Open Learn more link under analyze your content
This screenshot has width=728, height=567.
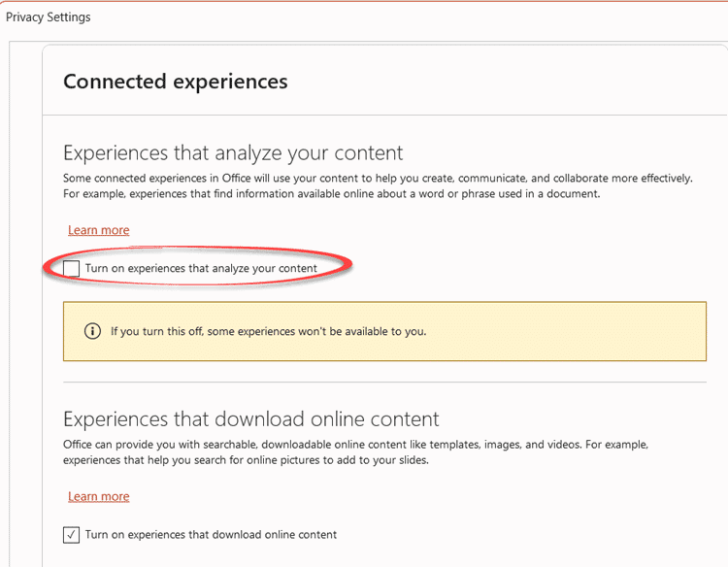point(98,230)
